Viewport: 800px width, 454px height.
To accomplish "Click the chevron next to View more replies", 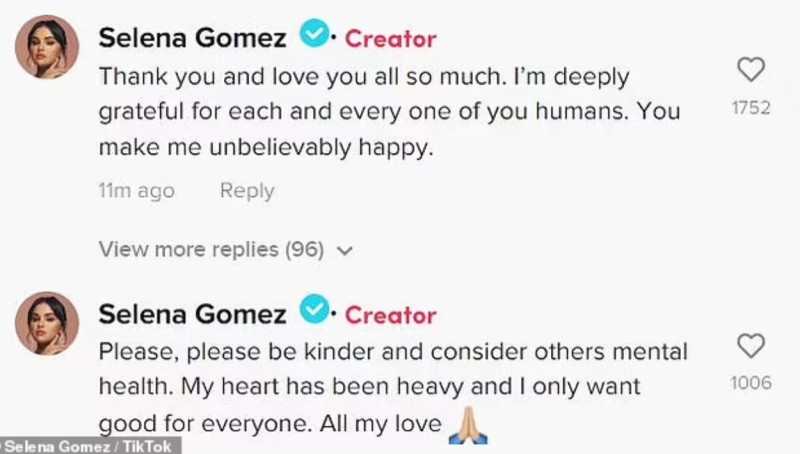I will click(x=345, y=251).
